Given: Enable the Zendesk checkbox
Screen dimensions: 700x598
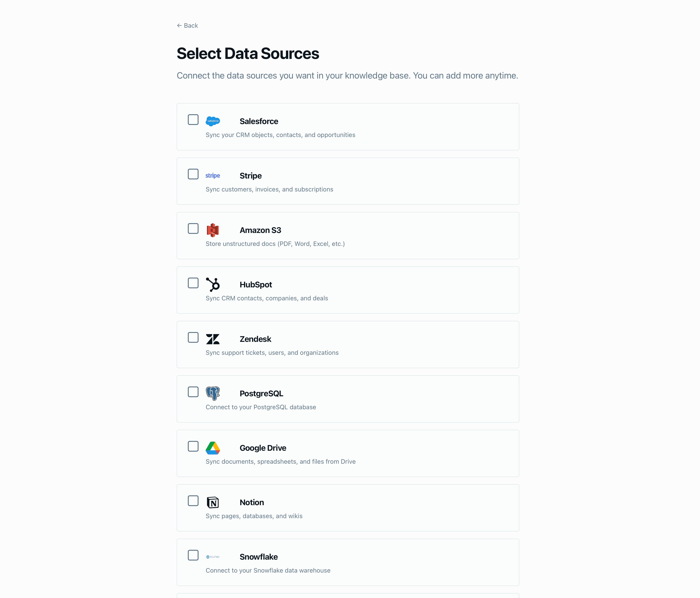Looking at the screenshot, I should (193, 338).
